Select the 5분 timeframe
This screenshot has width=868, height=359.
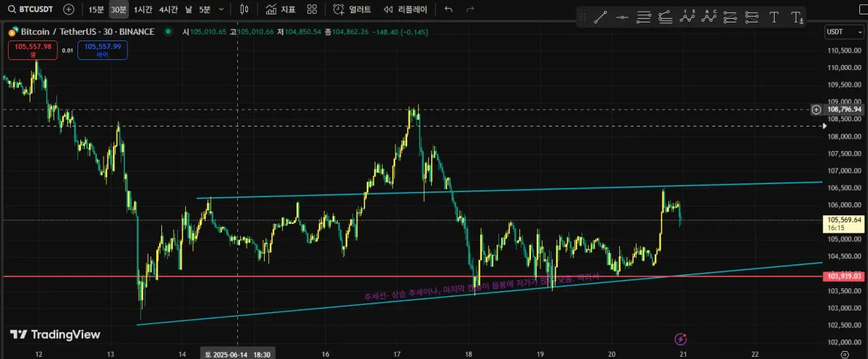pos(205,9)
